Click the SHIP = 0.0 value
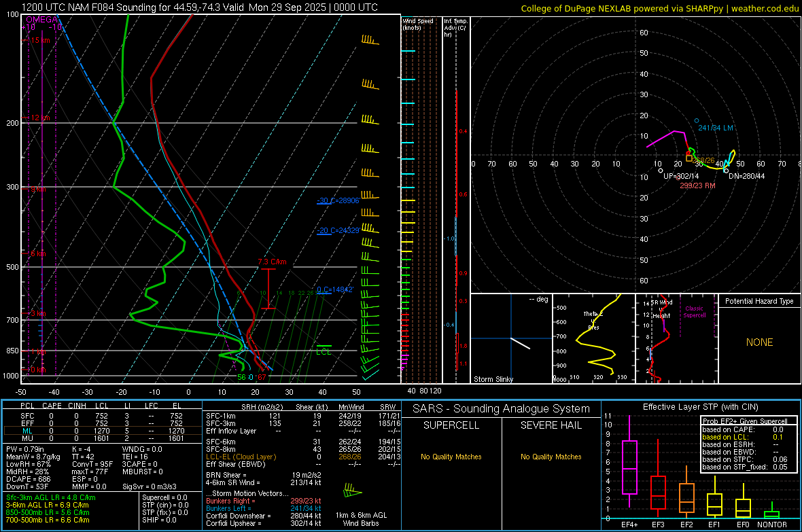Image resolution: width=802 pixels, height=532 pixels. [x=159, y=520]
